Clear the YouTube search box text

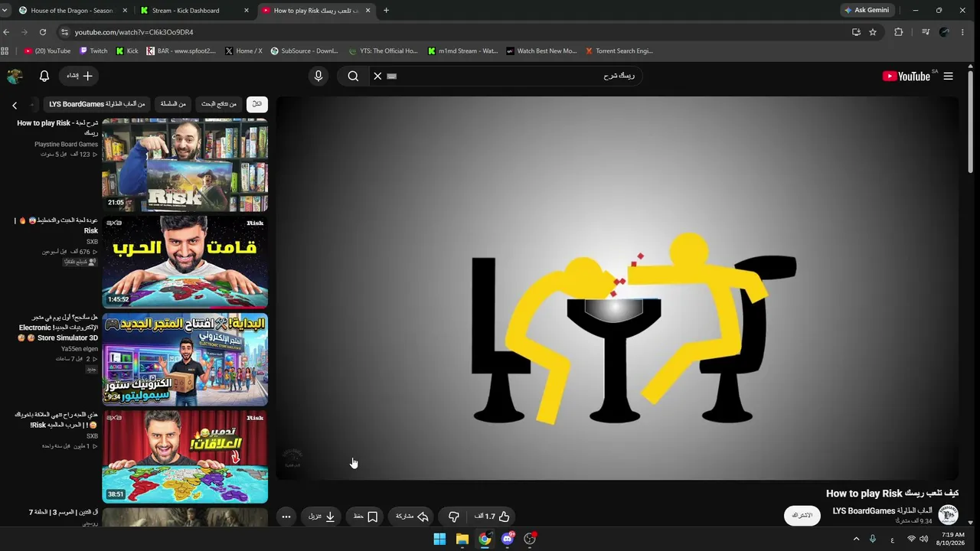377,76
